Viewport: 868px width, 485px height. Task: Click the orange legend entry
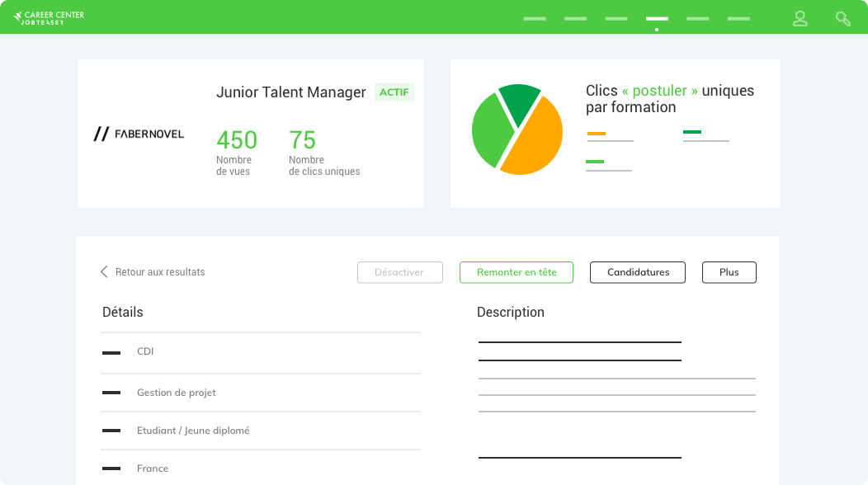click(x=610, y=137)
